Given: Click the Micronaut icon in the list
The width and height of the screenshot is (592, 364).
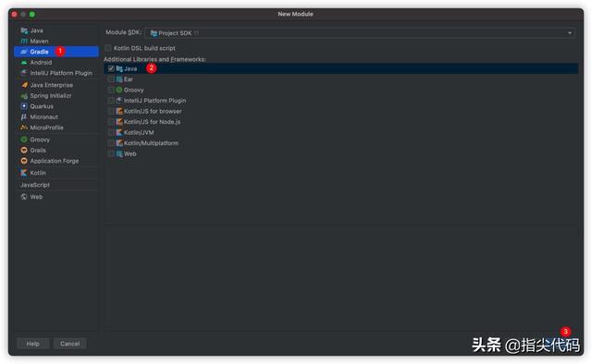Looking at the screenshot, I should [x=24, y=117].
